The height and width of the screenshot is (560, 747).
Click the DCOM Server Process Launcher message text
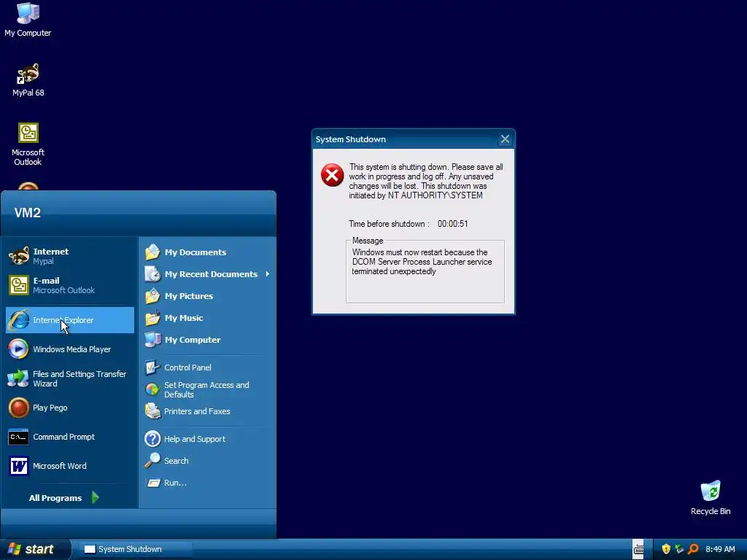pos(422,262)
